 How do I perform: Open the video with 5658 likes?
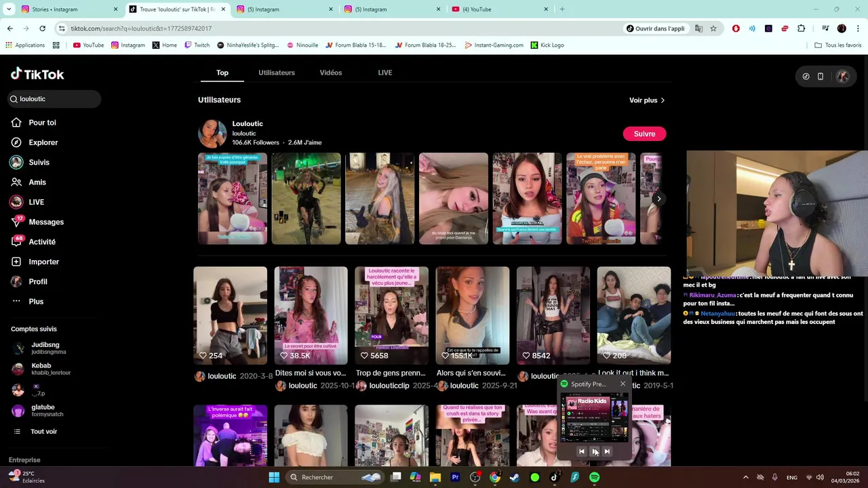pos(391,315)
